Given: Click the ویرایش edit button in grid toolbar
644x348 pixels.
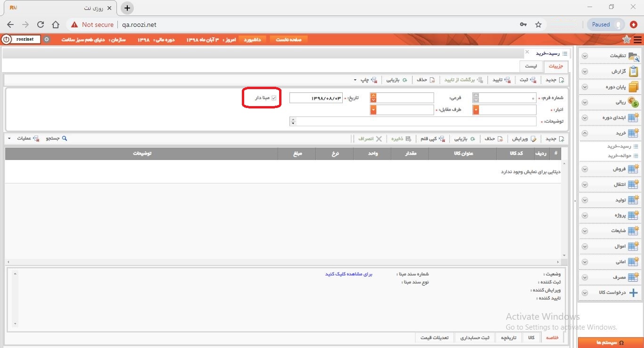Looking at the screenshot, I should (524, 139).
